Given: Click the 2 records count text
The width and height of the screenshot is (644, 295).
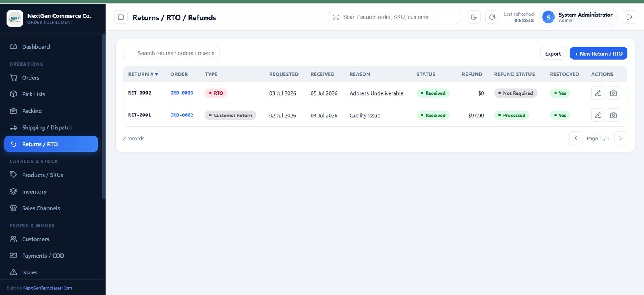Looking at the screenshot, I should (134, 138).
